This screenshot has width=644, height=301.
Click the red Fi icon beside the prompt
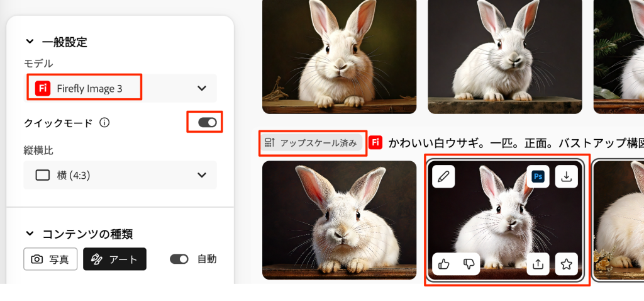point(375,142)
